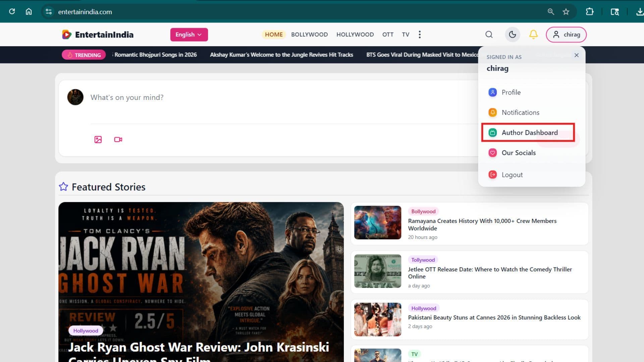Open the English language dropdown

[x=189, y=35]
